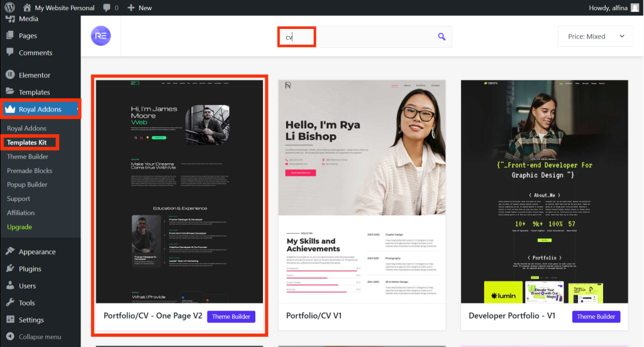
Task: Select the Portfolio/CV V1 template thumbnail
Action: click(362, 191)
